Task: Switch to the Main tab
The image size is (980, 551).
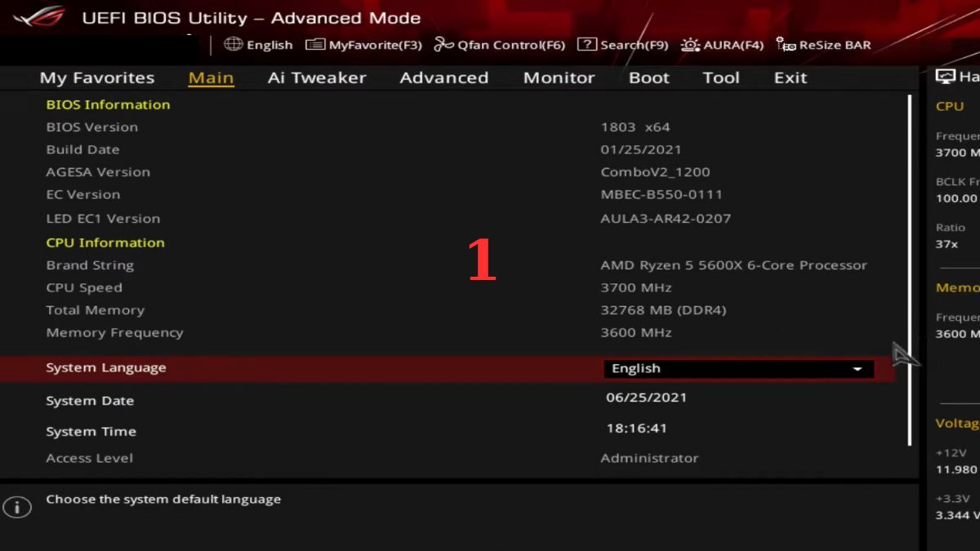Action: [211, 78]
